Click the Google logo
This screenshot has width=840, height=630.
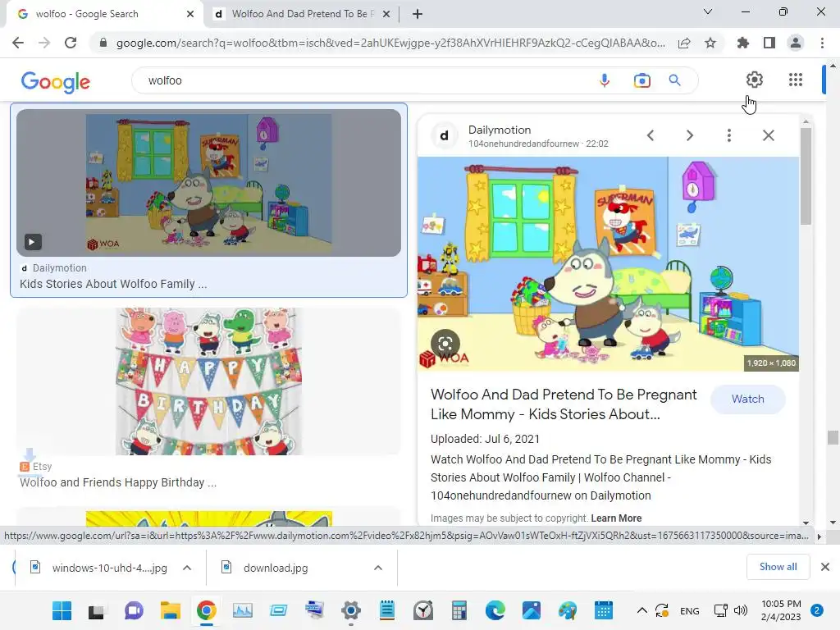(56, 82)
